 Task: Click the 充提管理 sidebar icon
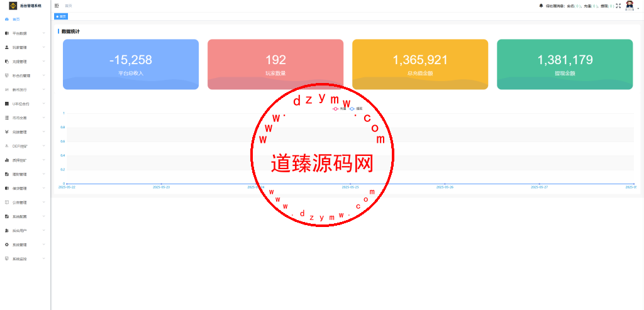pyautogui.click(x=6, y=62)
